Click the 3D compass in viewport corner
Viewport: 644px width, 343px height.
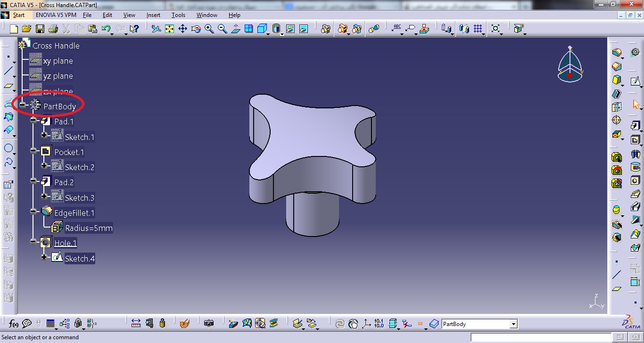point(570,65)
